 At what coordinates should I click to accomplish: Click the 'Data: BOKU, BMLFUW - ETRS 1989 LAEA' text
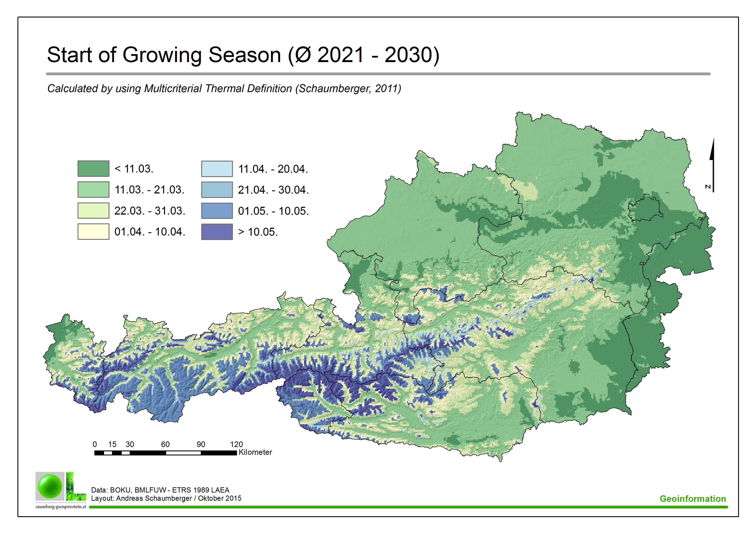point(160,490)
